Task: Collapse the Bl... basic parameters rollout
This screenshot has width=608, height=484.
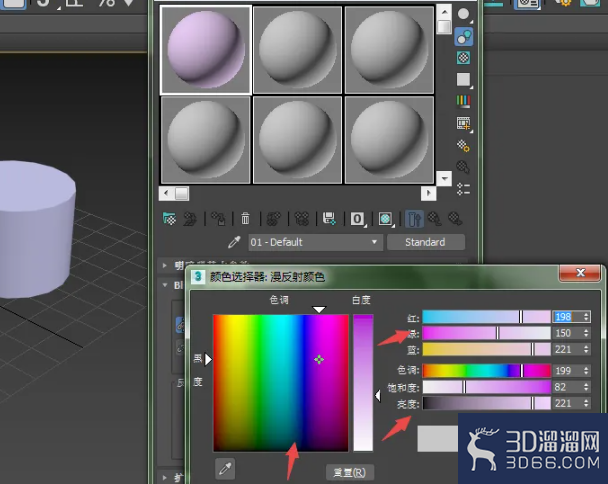Action: [x=165, y=285]
